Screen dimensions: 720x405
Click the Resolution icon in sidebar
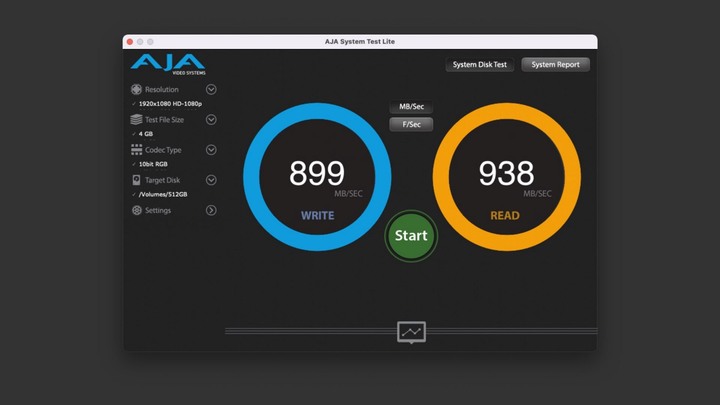click(136, 89)
